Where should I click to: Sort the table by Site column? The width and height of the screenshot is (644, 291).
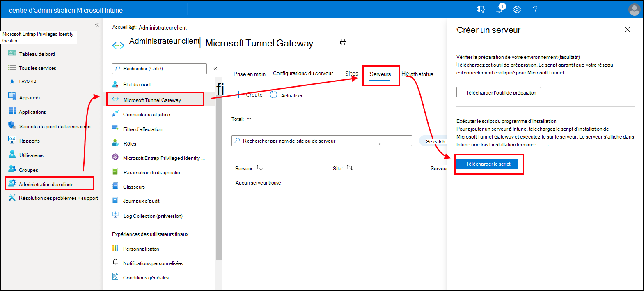(349, 168)
